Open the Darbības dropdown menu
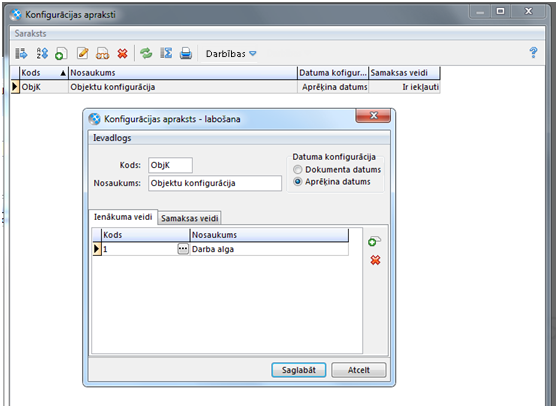558x408 pixels. point(231,54)
